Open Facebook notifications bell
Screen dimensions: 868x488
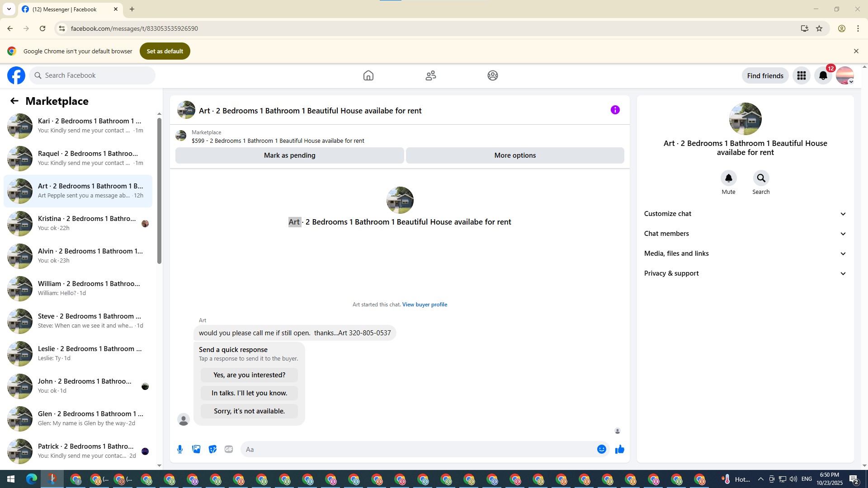(x=823, y=75)
